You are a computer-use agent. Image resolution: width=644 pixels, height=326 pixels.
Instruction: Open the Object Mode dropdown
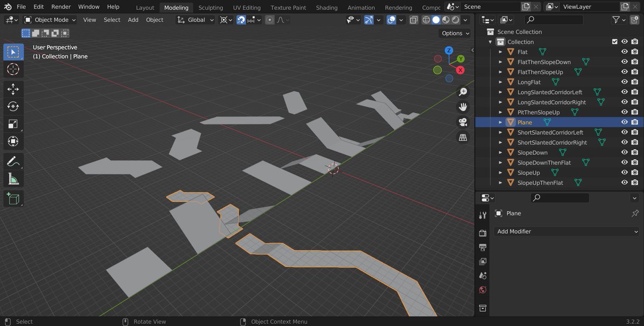click(50, 20)
